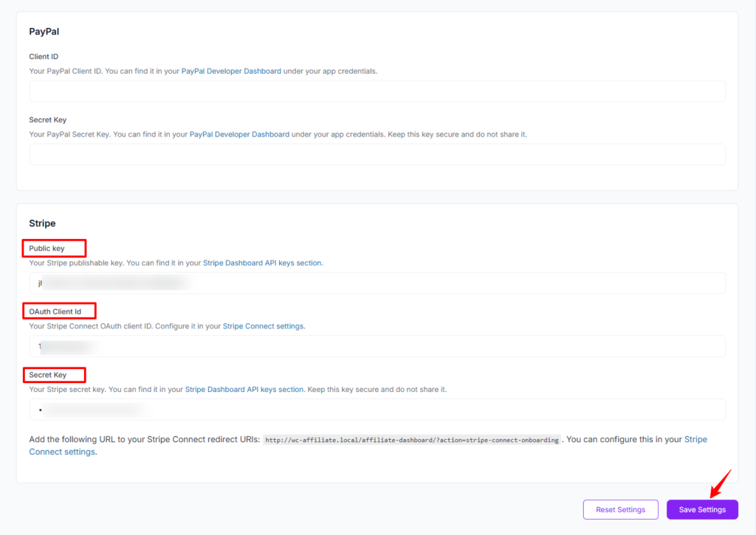756x535 pixels.
Task: Click the Reset Settings button
Action: pyautogui.click(x=620, y=510)
